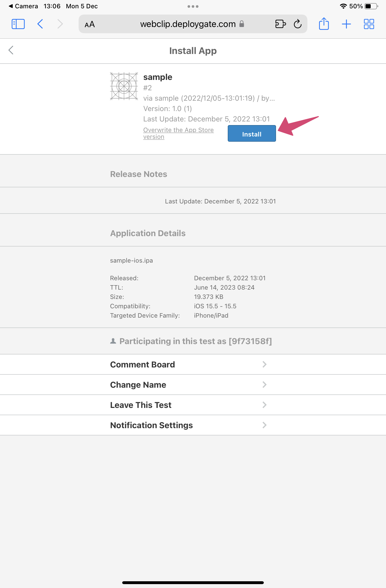Expand Notification Settings chevron
This screenshot has width=386, height=588.
click(x=264, y=425)
